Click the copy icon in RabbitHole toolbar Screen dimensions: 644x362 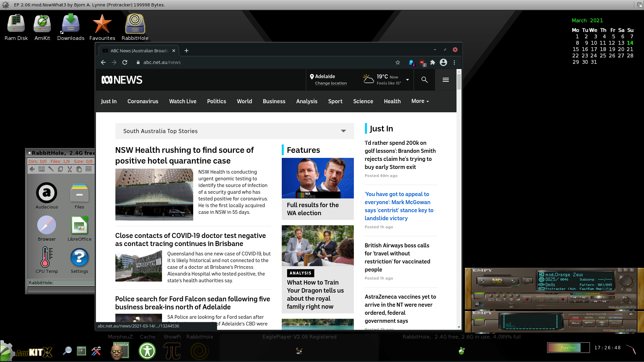coord(60,169)
